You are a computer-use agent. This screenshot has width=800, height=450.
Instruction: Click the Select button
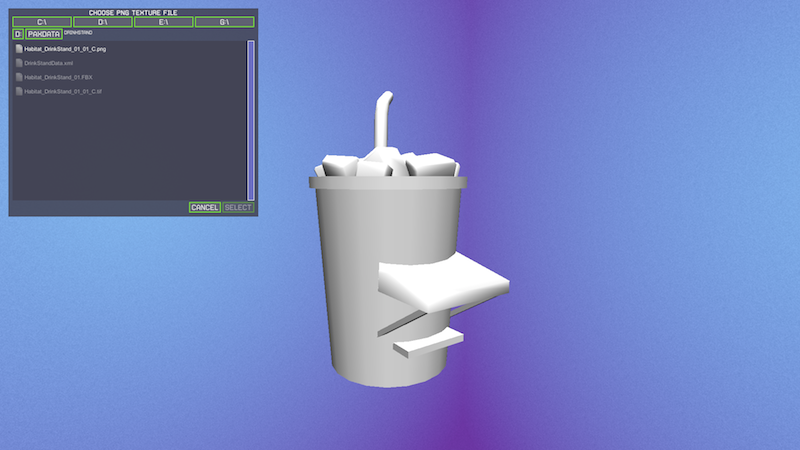pos(238,207)
